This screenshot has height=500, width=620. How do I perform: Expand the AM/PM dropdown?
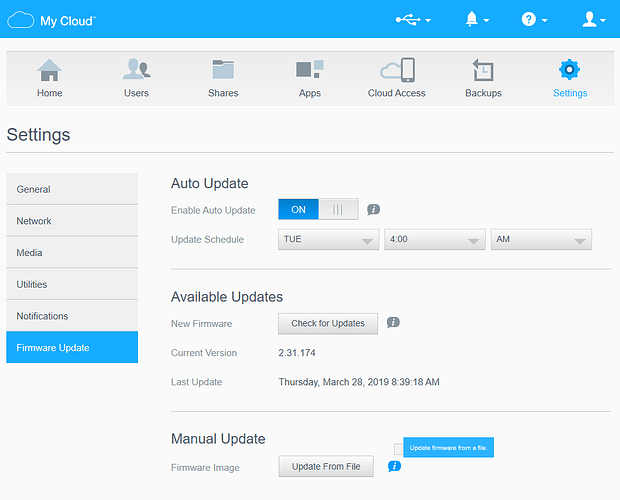(x=541, y=240)
